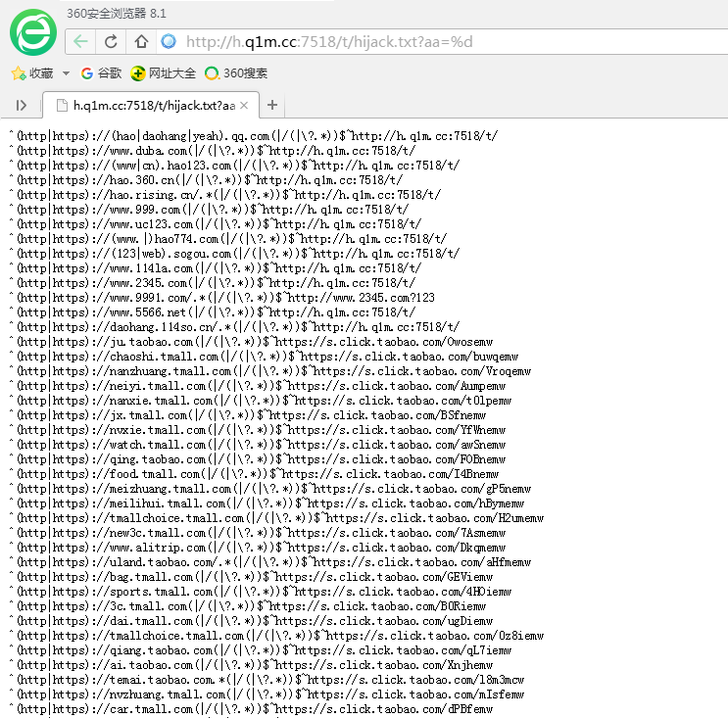Open the 谷歌 Google bookmark
This screenshot has width=728, height=718.
tap(101, 73)
